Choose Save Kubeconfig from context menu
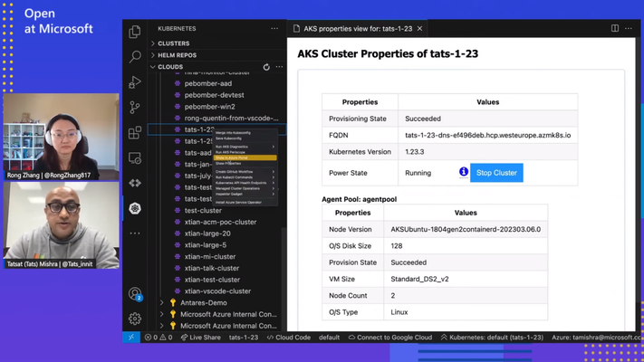The height and width of the screenshot is (362, 644). click(x=245, y=138)
